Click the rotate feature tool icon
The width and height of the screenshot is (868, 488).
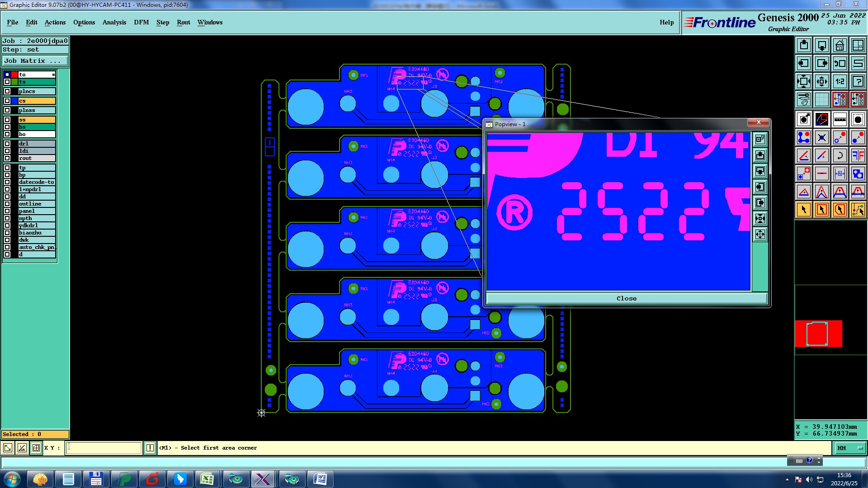[840, 155]
